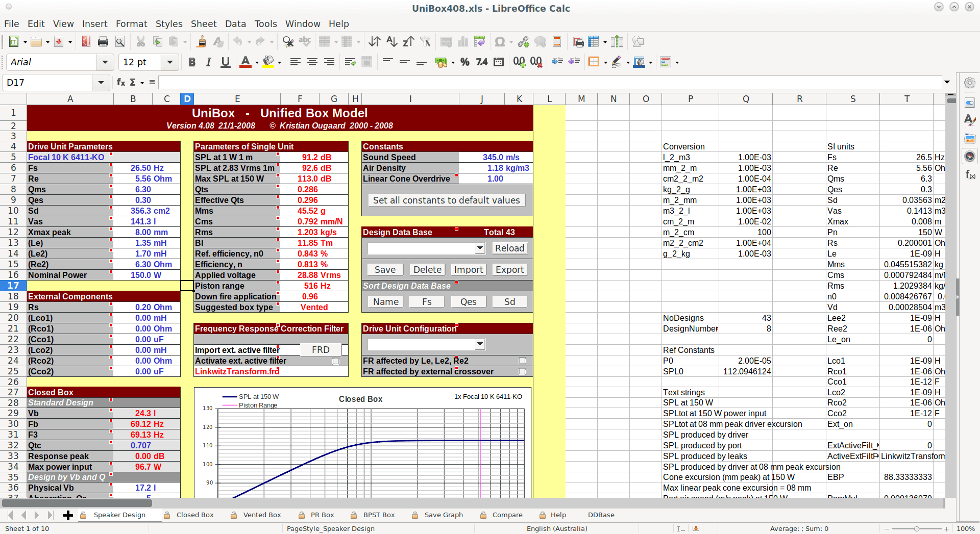The image size is (980, 534).
Task: Click the AutoFilter funnel icon
Action: (425, 42)
